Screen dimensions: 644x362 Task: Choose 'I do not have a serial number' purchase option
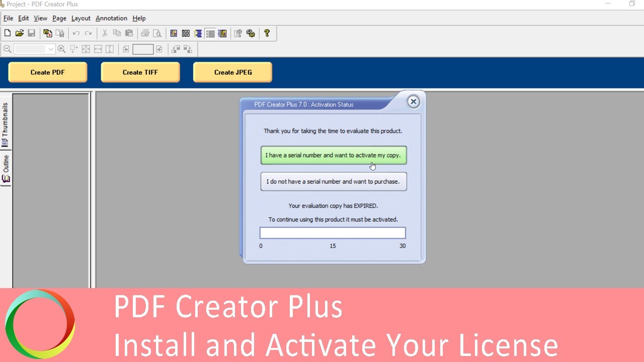(334, 182)
